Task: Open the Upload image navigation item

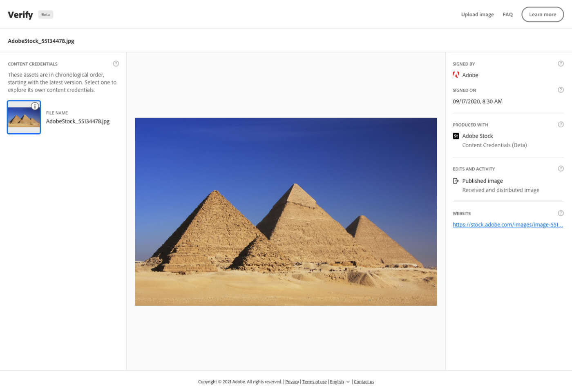Action: pyautogui.click(x=477, y=14)
